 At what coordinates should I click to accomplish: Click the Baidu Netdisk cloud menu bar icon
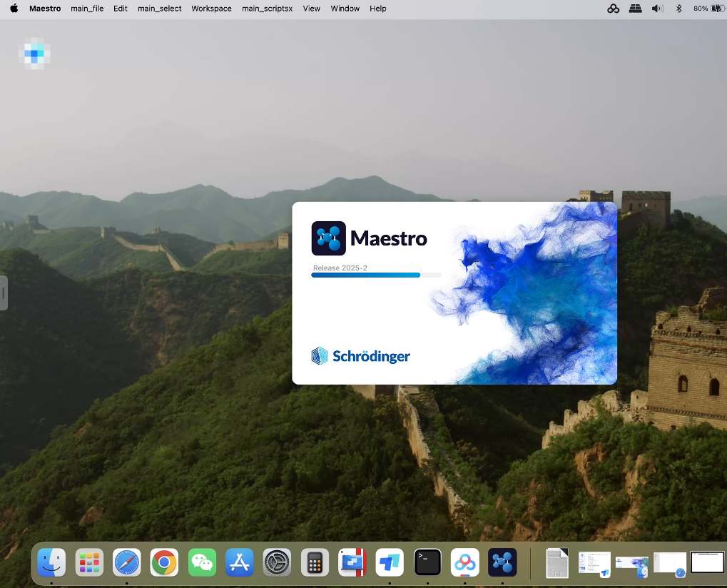614,9
